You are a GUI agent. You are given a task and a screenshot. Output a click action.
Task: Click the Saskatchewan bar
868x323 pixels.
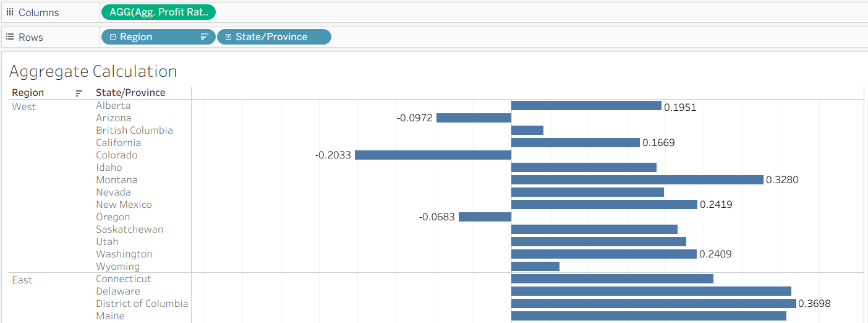click(x=594, y=229)
